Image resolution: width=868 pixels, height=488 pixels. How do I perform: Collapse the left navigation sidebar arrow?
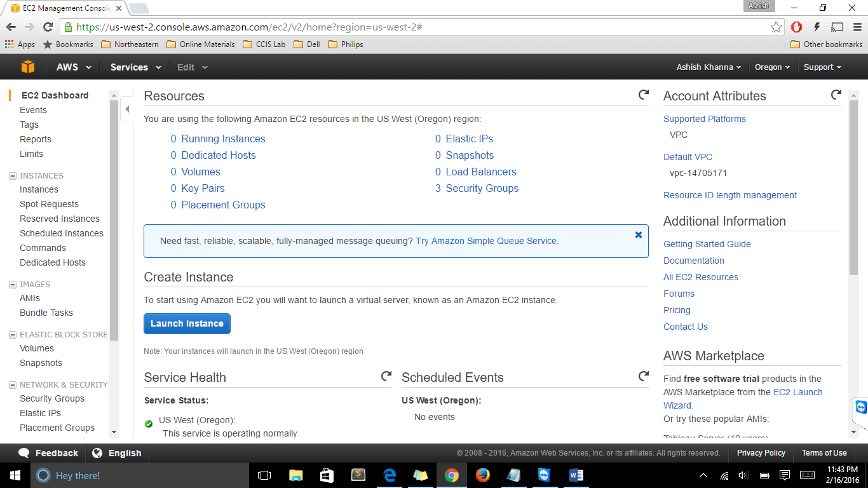coord(127,109)
